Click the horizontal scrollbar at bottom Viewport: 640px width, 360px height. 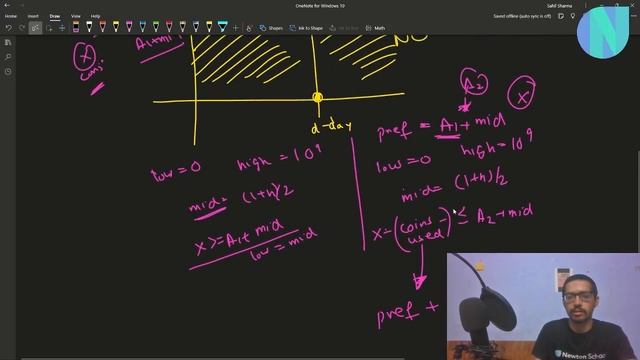(x=212, y=359)
